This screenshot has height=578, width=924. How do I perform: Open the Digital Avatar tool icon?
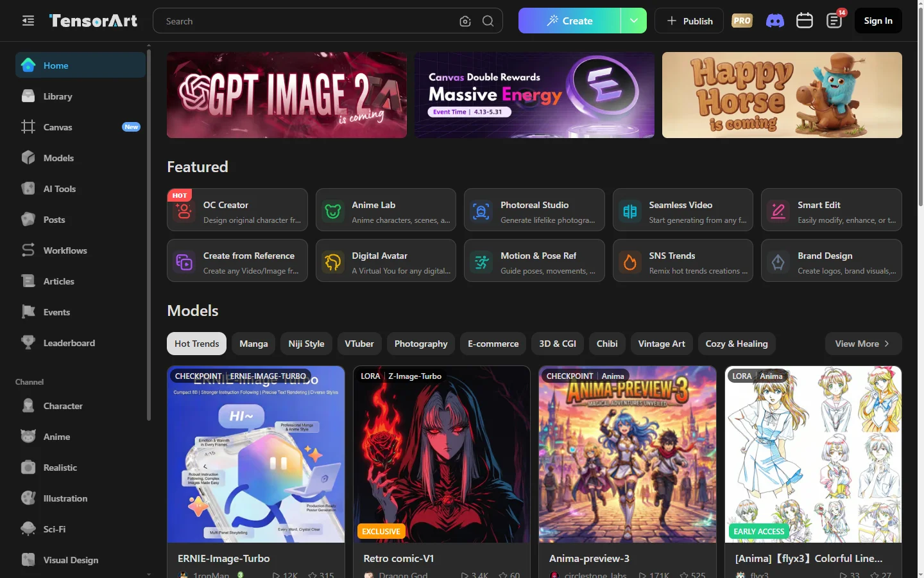333,261
